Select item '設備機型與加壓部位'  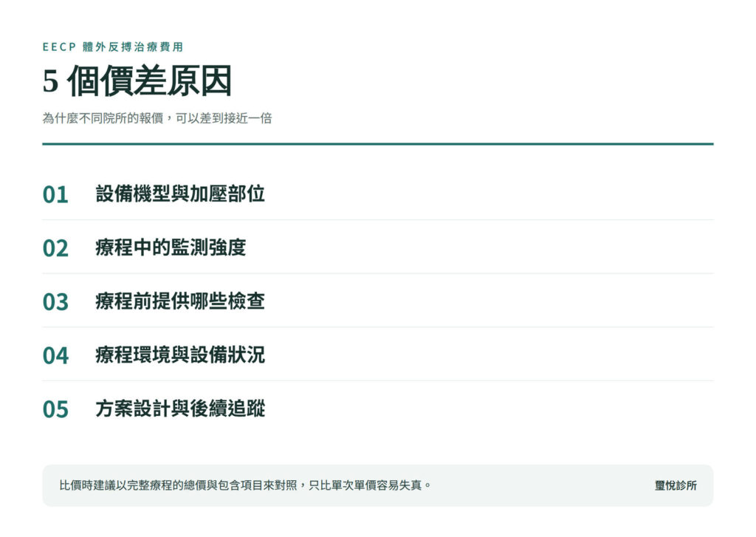tap(180, 194)
